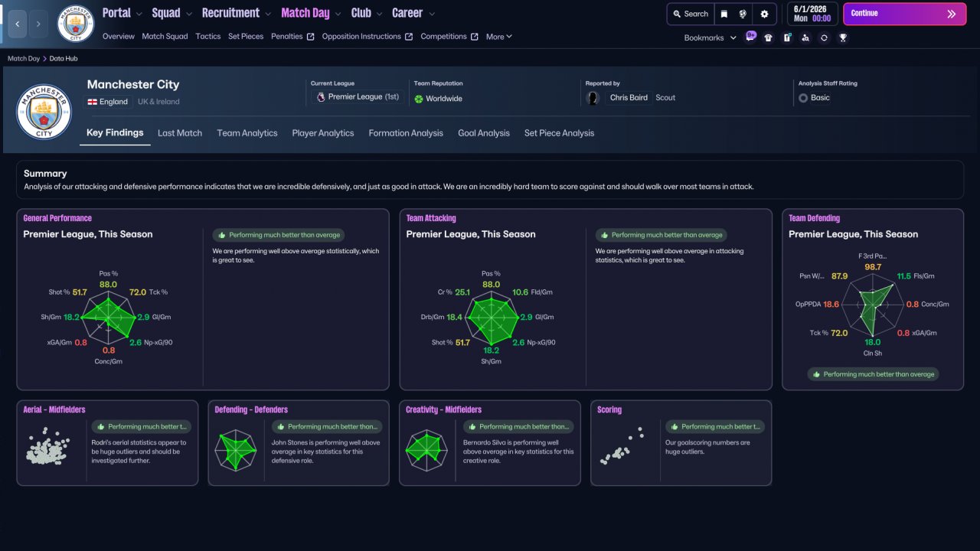
Task: Click the Worldwide reputation globe icon
Action: [419, 99]
